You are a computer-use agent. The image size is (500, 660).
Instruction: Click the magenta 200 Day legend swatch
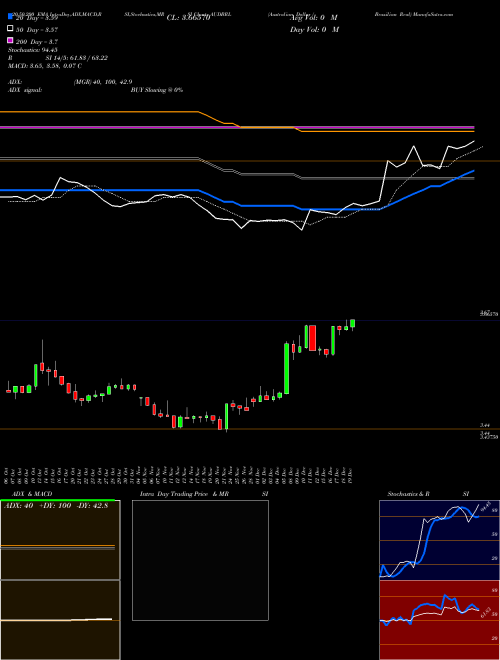(10, 41)
